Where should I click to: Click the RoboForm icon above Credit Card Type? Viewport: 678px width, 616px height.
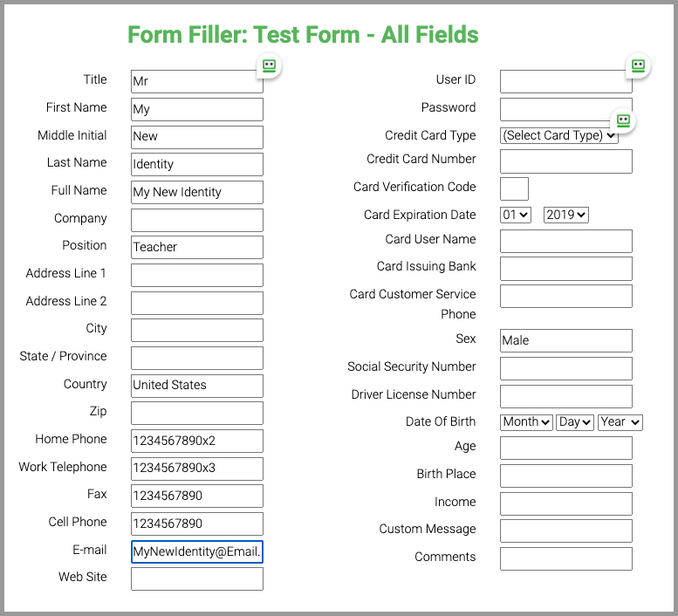click(623, 120)
